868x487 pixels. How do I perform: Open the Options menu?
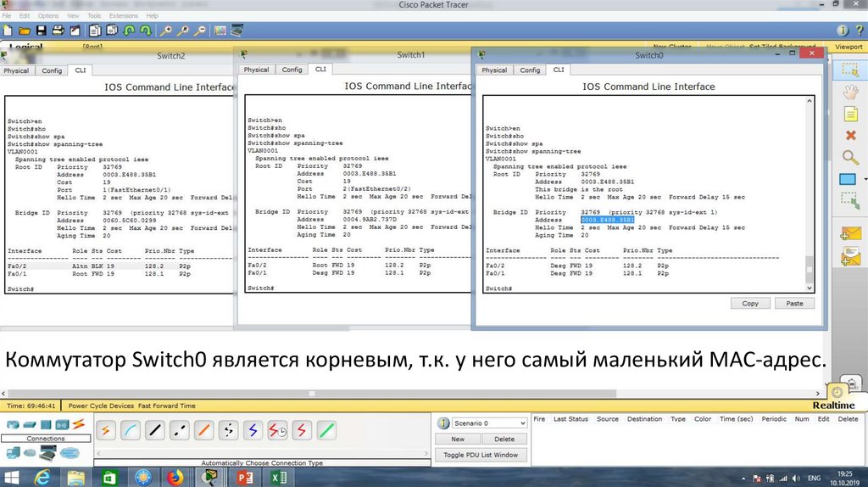[48, 15]
